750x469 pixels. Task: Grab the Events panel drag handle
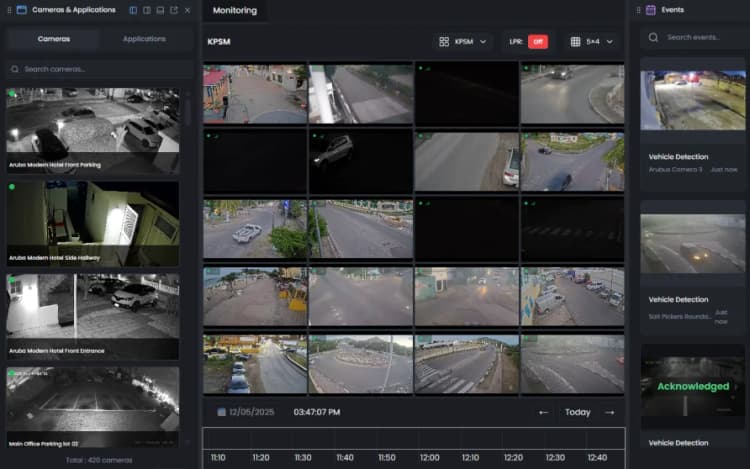click(x=638, y=10)
